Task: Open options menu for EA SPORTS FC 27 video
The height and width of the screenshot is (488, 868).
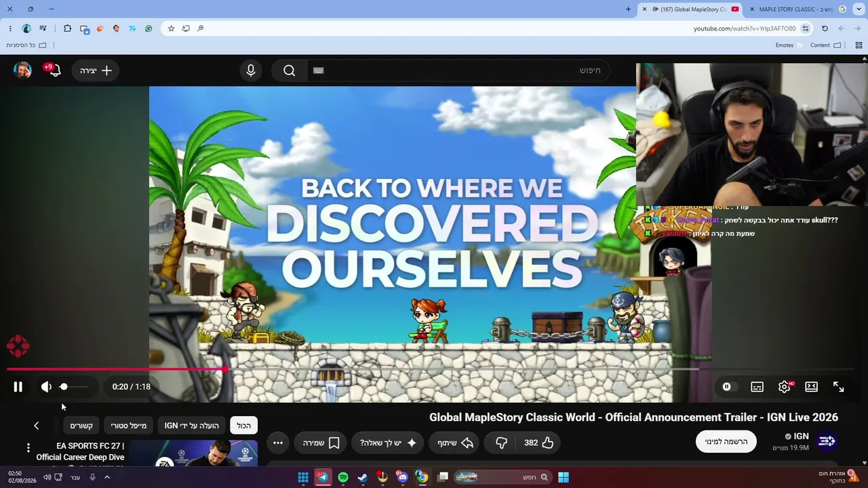Action: point(28,448)
